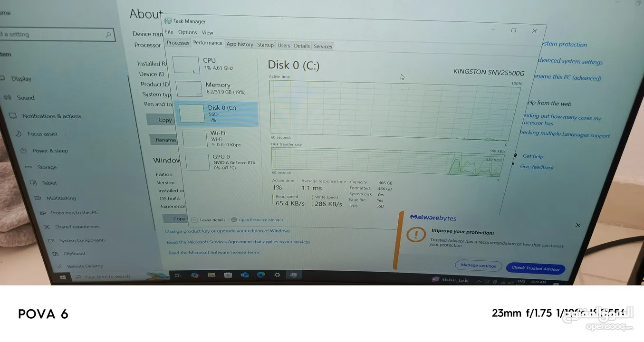Viewport: 644px width, 342px height.
Task: Open Outlook from the taskbar
Action: tap(245, 275)
